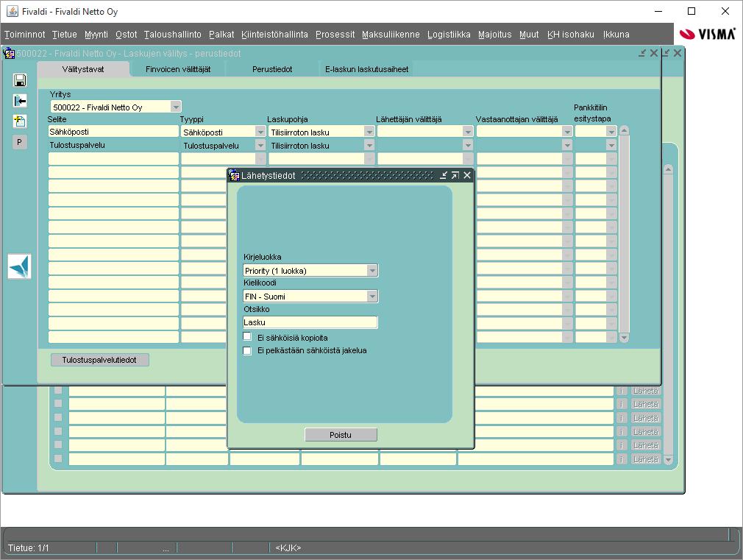Open the Kielikoodi dropdown

coord(372,297)
